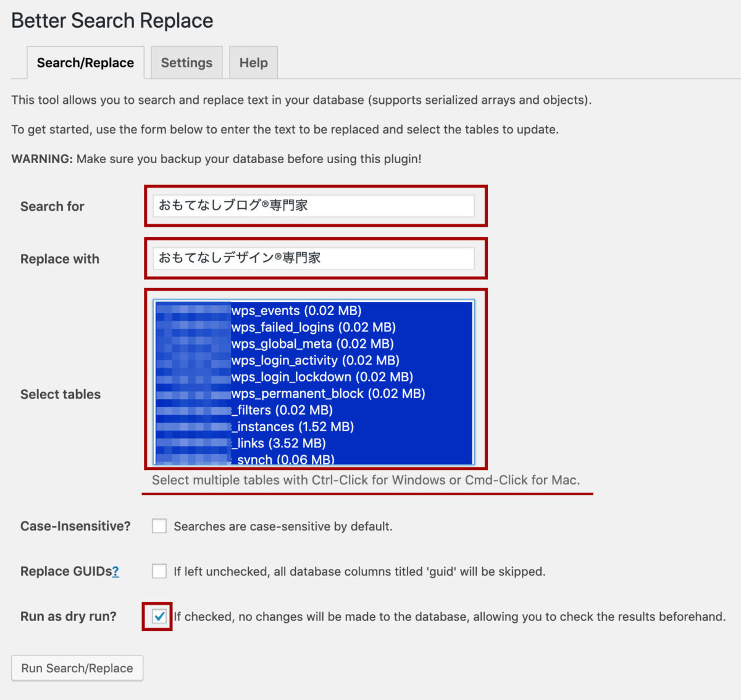Select the _filters table entry

(x=284, y=410)
